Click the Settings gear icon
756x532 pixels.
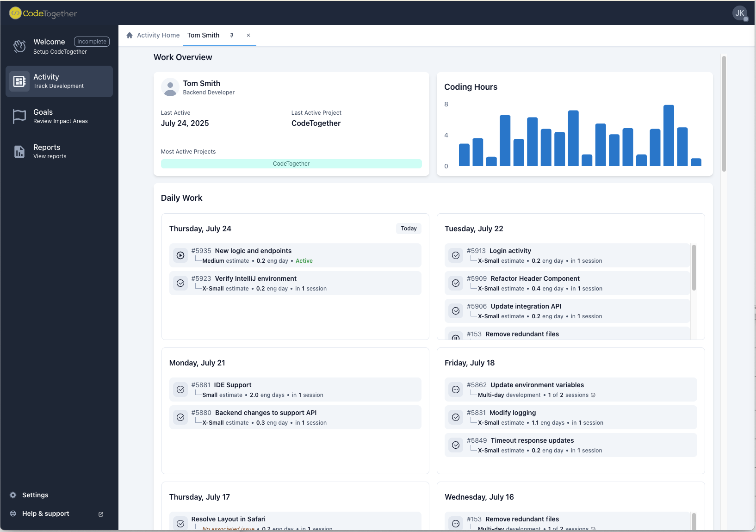coord(13,495)
